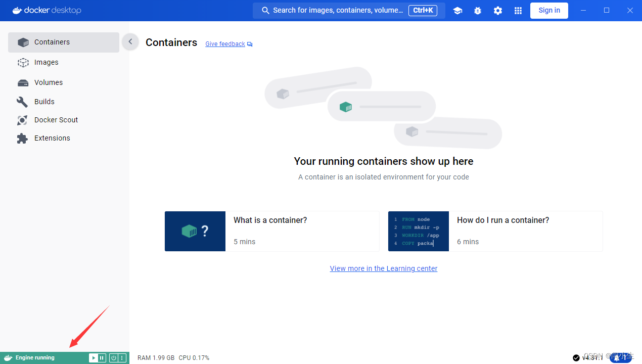Open the apps grid menu in the header

[x=518, y=10]
